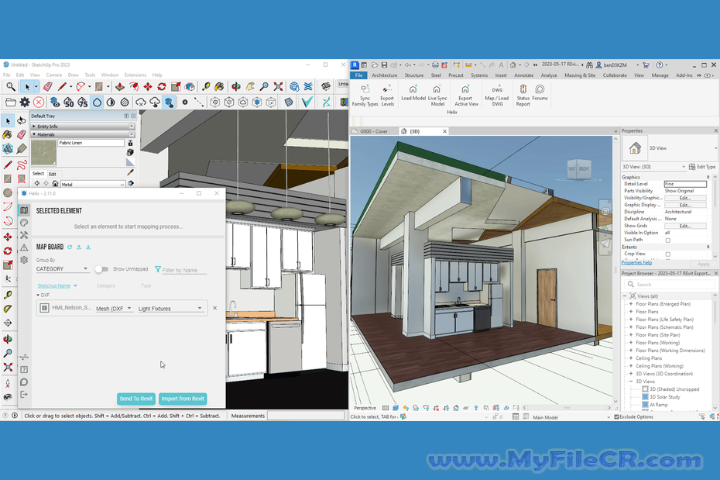Click the Send To Revit button
Image resolution: width=720 pixels, height=480 pixels.
point(136,398)
